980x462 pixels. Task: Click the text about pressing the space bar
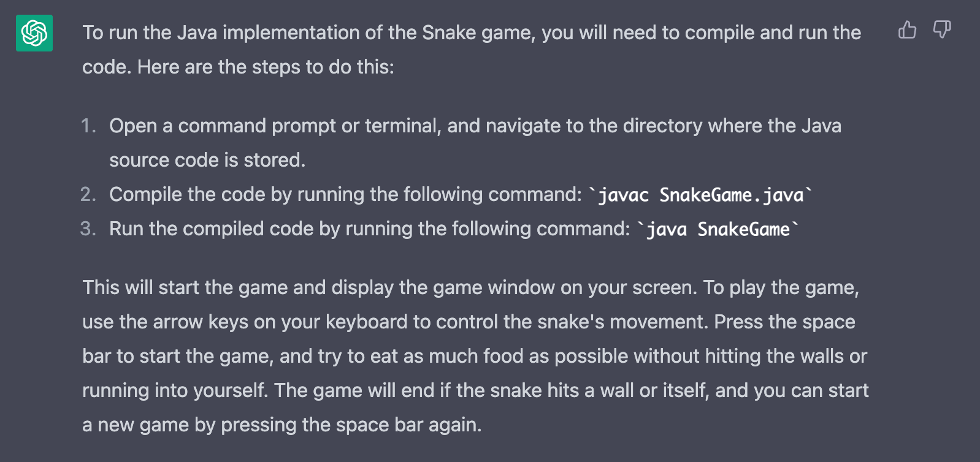pyautogui.click(x=785, y=322)
